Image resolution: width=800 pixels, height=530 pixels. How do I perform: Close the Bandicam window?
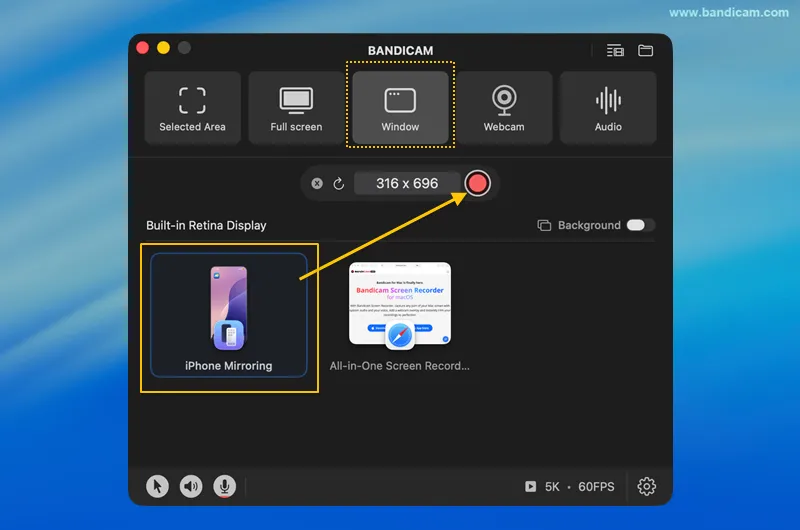(x=143, y=48)
